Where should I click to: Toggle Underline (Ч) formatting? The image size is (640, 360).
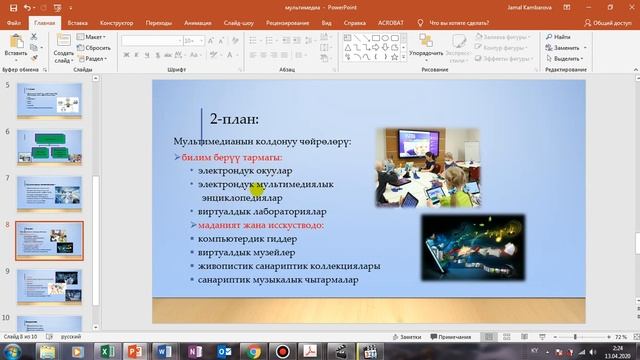147,55
